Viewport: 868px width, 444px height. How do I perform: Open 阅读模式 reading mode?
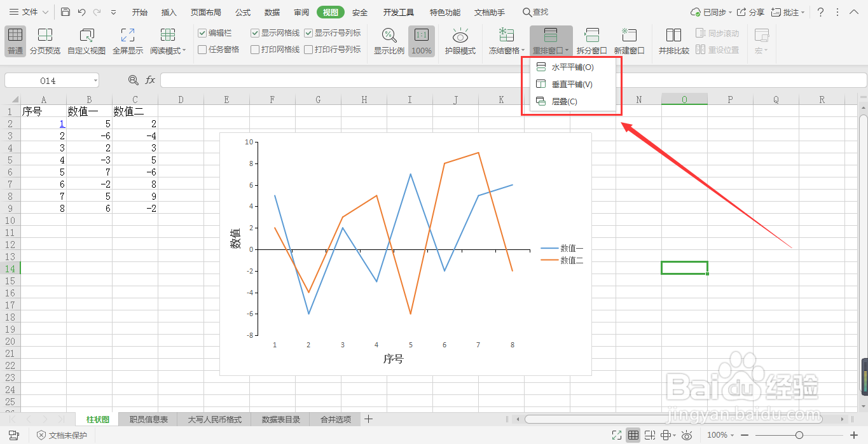pyautogui.click(x=165, y=41)
